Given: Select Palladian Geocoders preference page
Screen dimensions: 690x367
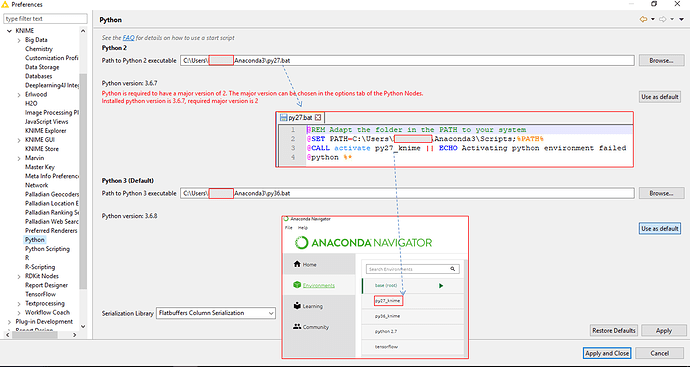Looking at the screenshot, I should tap(52, 194).
